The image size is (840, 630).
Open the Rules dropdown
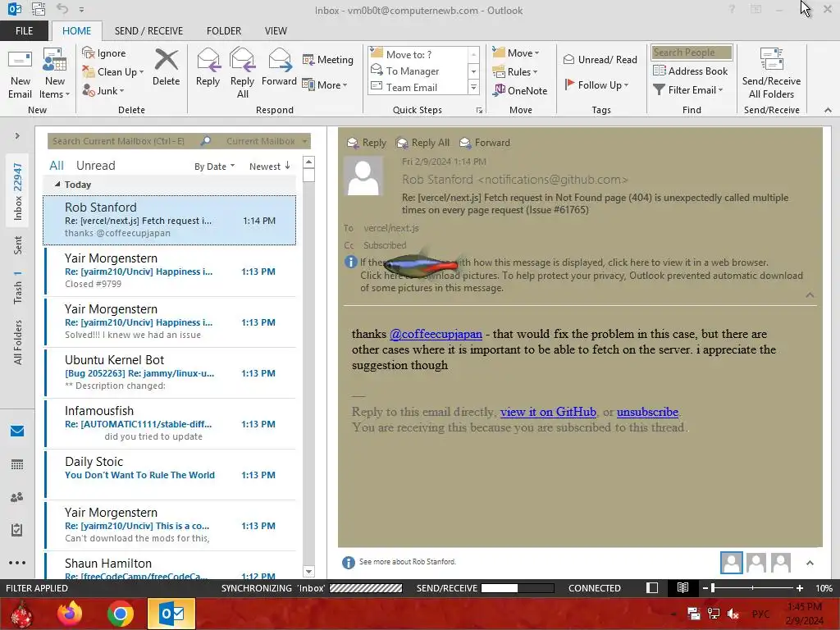point(515,72)
